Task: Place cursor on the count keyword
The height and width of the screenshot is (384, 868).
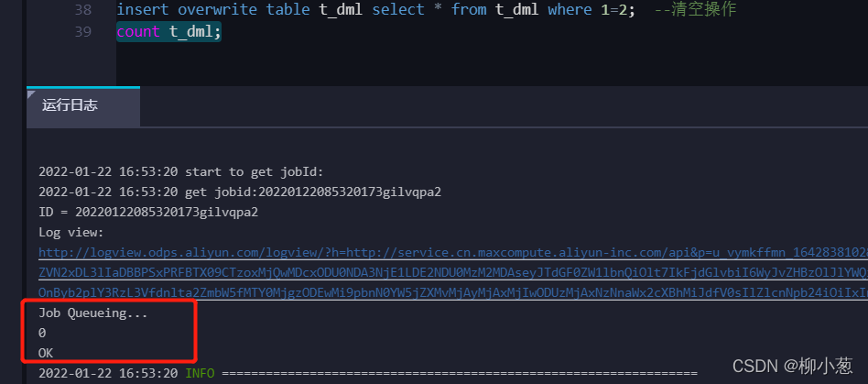Action: tap(138, 32)
